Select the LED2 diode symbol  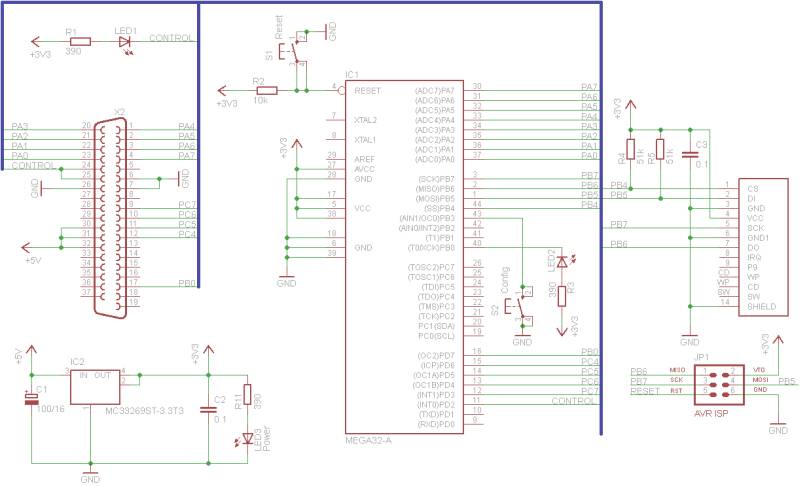(x=561, y=261)
